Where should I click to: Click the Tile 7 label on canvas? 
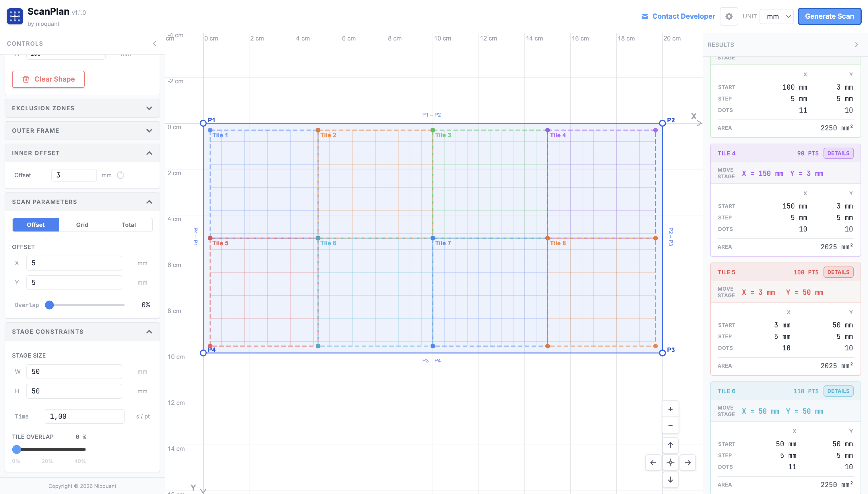pyautogui.click(x=443, y=243)
